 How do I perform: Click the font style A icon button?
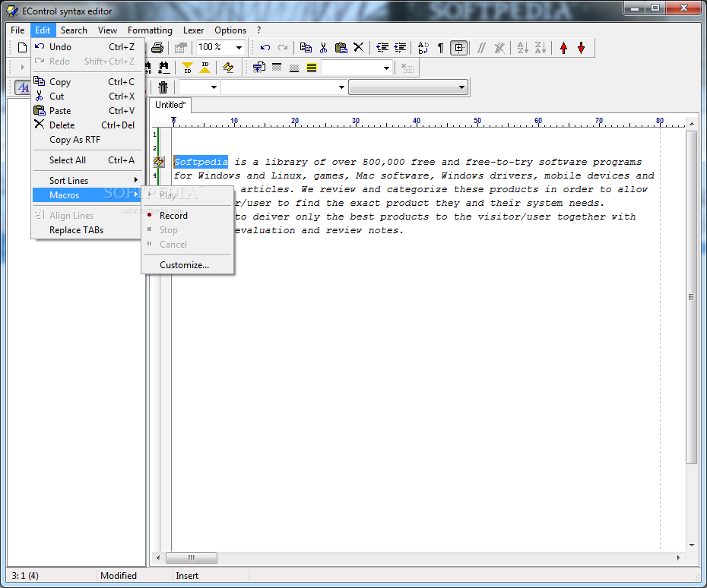(x=23, y=87)
